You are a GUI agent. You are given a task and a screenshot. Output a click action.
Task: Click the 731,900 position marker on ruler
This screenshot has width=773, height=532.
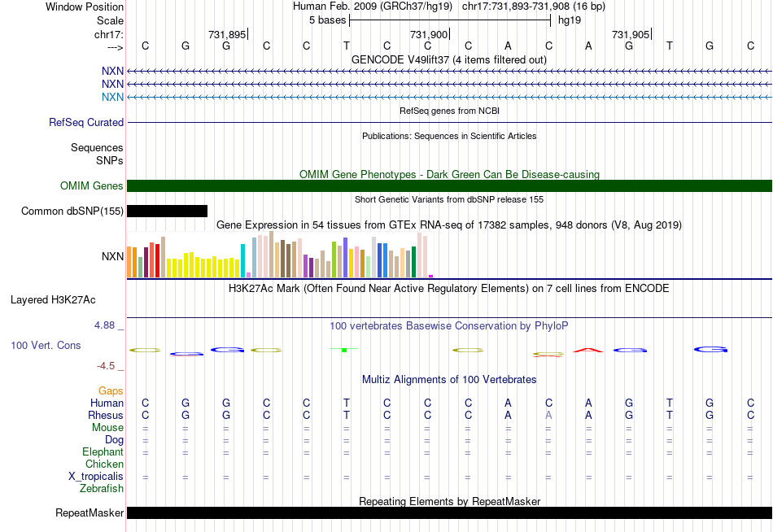(430, 35)
